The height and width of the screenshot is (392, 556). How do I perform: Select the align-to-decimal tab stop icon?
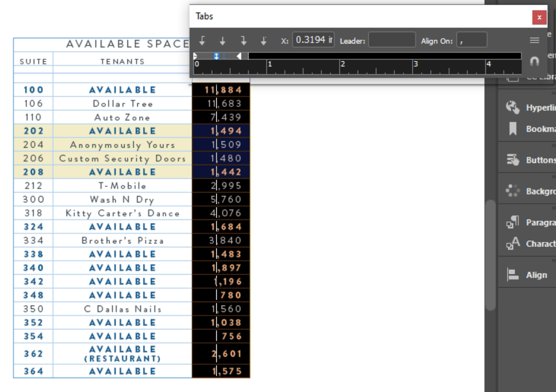264,40
